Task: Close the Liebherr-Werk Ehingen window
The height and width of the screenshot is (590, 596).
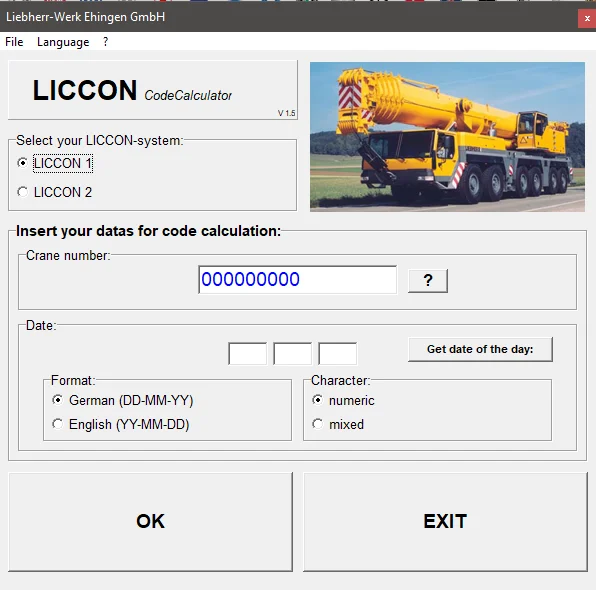Action: coord(587,18)
